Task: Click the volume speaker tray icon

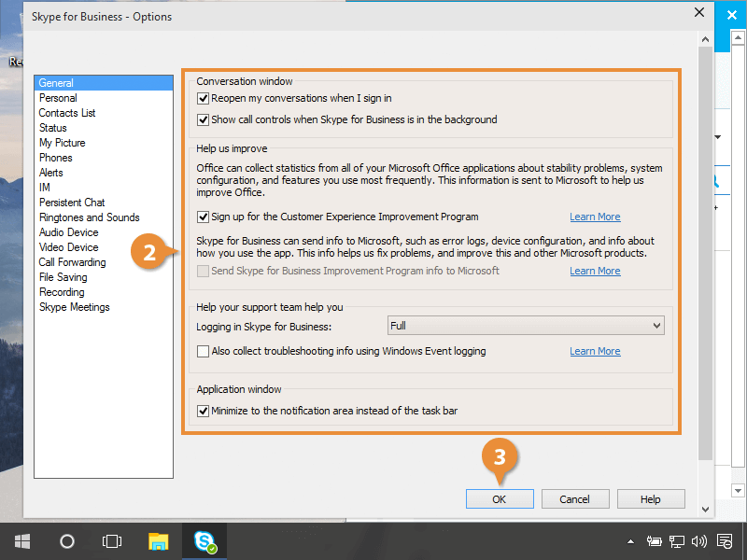Action: (699, 541)
